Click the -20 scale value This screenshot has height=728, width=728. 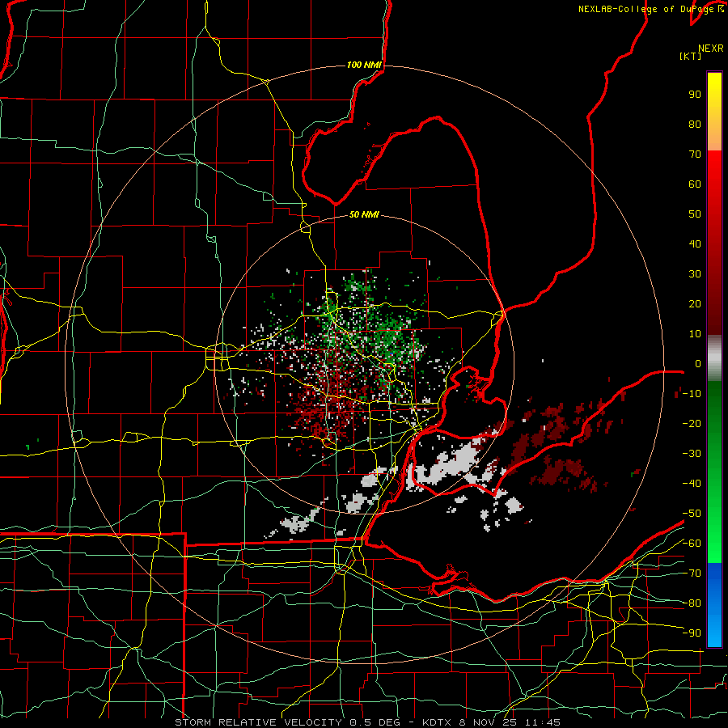coord(692,423)
